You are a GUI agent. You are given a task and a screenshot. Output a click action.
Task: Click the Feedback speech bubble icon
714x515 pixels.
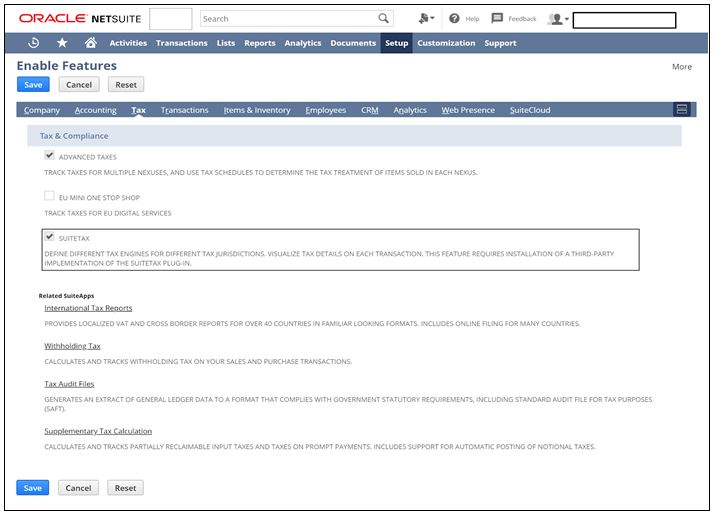point(497,18)
